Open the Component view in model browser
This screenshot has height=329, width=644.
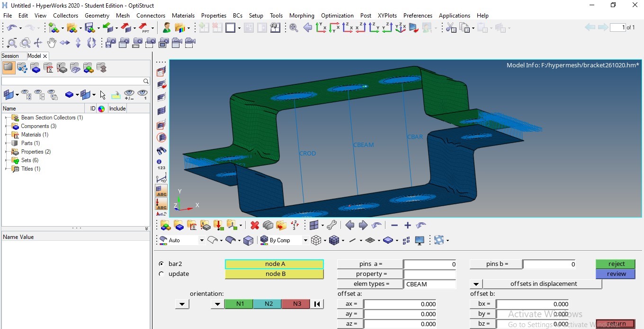click(x=36, y=68)
